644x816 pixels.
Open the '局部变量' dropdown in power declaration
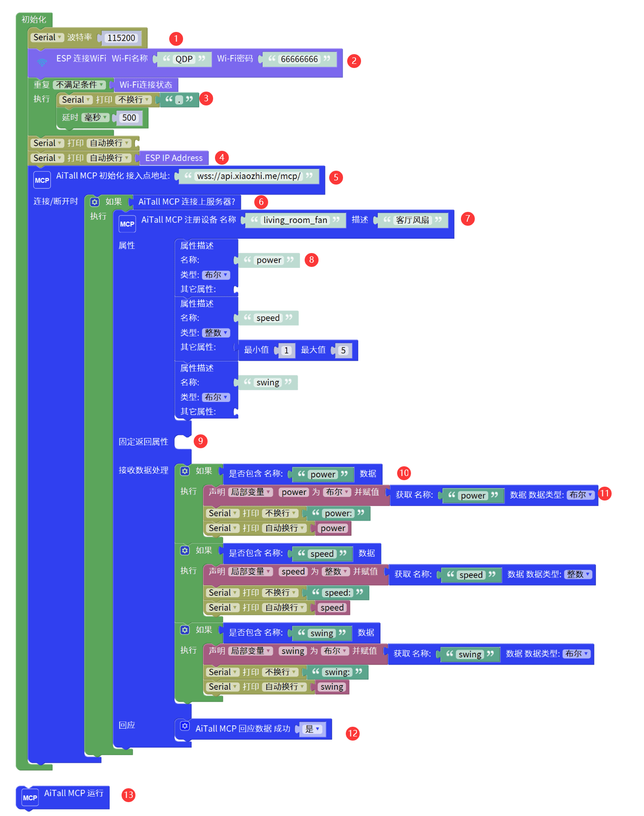[251, 492]
